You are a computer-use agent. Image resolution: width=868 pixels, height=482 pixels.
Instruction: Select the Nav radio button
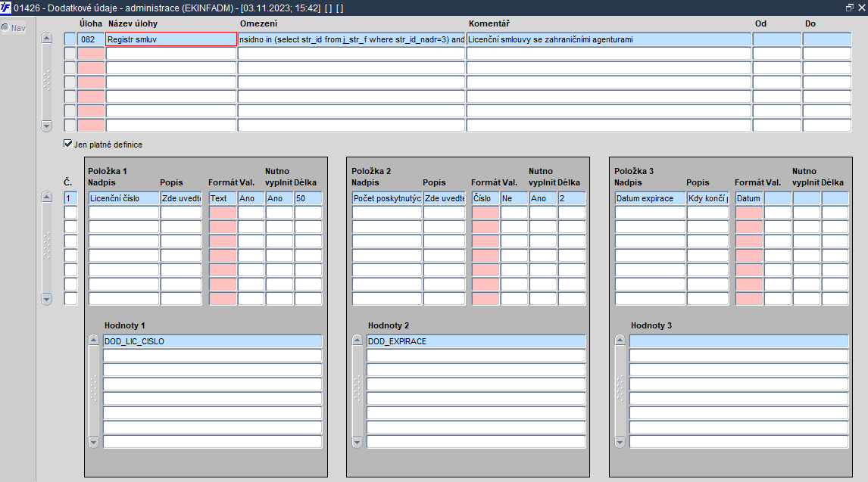point(5,28)
